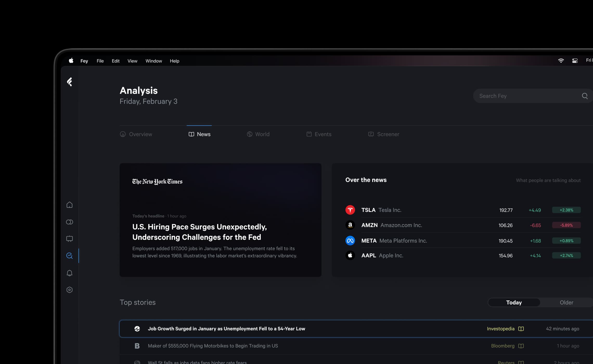The image size is (593, 364).
Task: Select the News tab
Action: coord(199,134)
